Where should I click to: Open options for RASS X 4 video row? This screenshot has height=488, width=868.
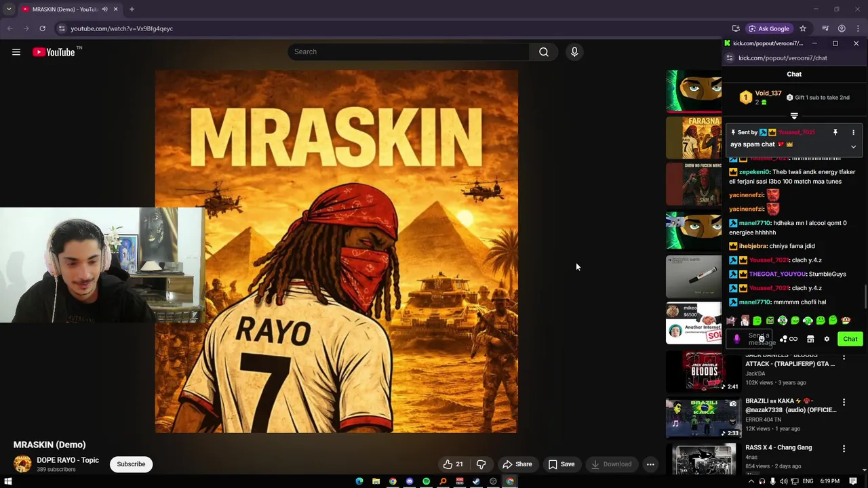click(x=844, y=449)
